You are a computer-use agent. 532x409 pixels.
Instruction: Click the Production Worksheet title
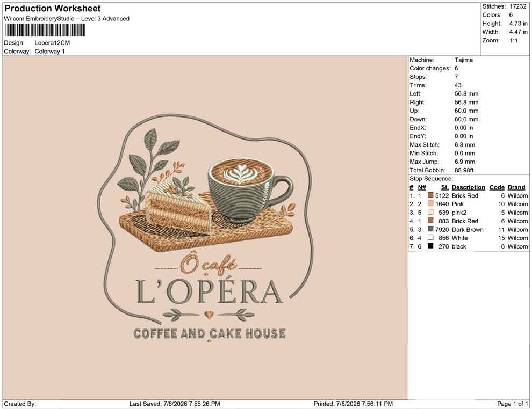tap(52, 8)
